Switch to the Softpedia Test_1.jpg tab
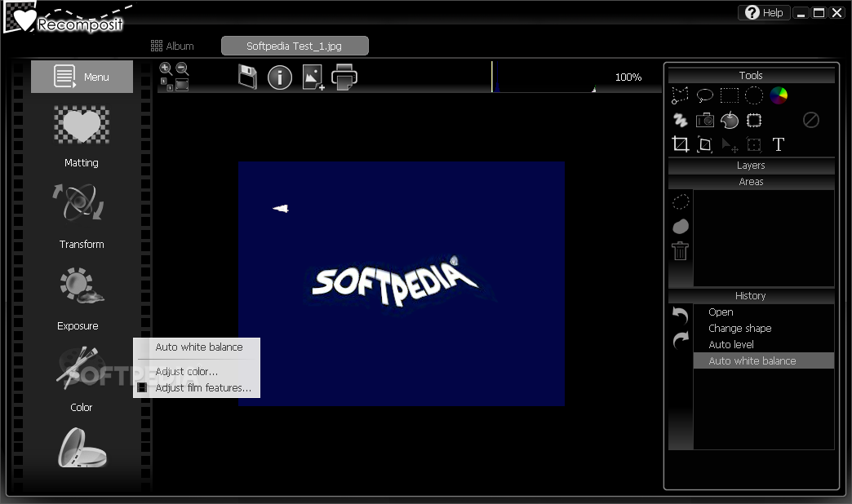Screen dimensions: 852x504 pos(295,46)
